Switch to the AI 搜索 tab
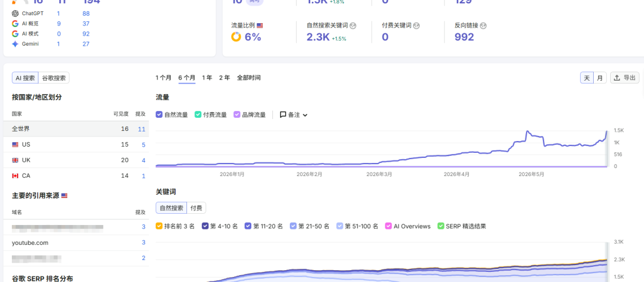Image resolution: width=644 pixels, height=282 pixels. click(25, 78)
